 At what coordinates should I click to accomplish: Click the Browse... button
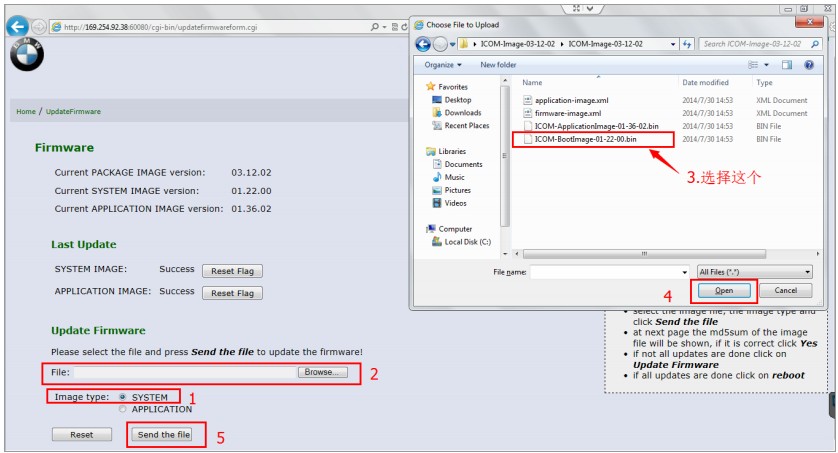(322, 372)
